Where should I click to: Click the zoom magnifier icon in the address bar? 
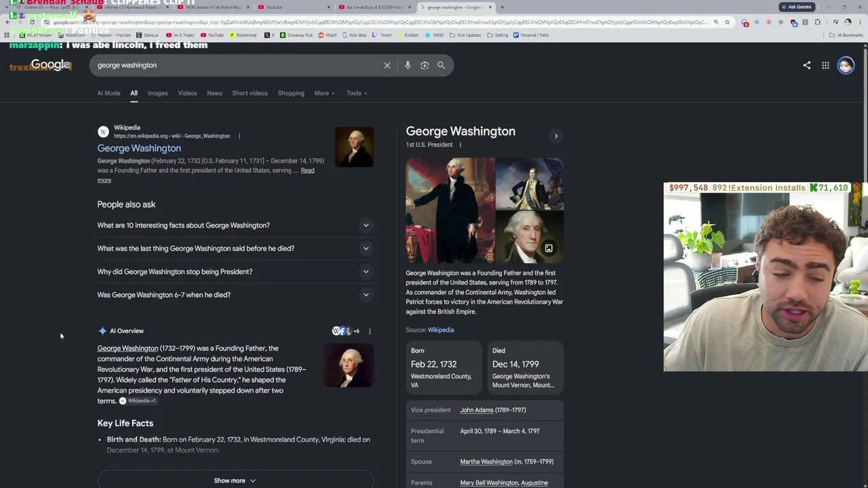point(716,22)
